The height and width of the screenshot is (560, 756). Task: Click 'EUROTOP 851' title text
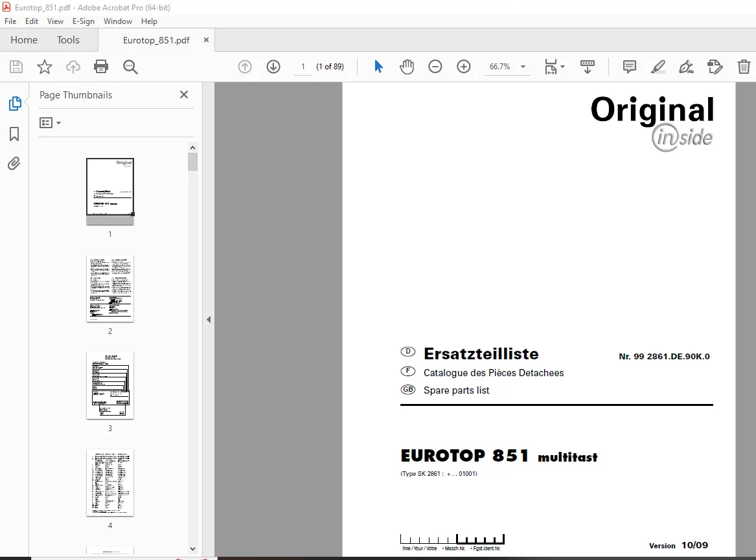pyautogui.click(x=464, y=455)
